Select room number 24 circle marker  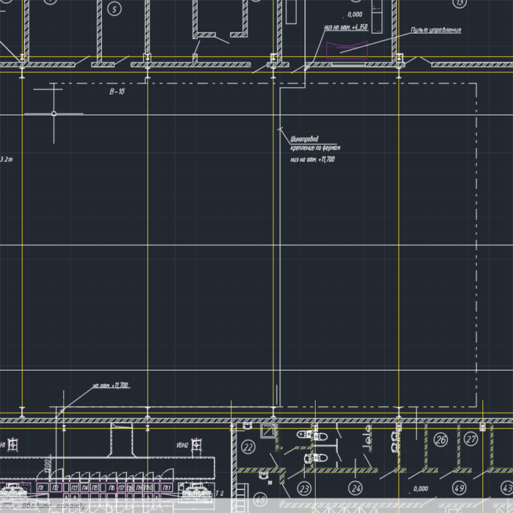(356, 489)
